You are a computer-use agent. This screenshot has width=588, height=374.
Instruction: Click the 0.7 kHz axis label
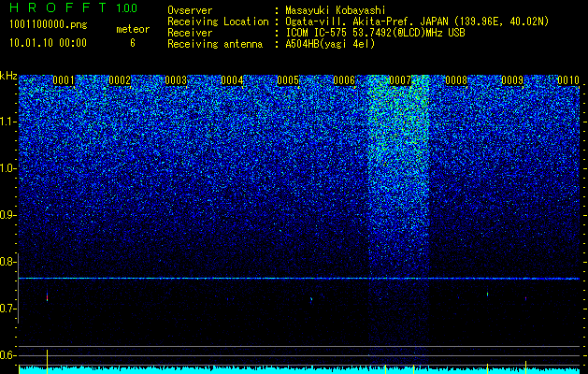click(7, 309)
